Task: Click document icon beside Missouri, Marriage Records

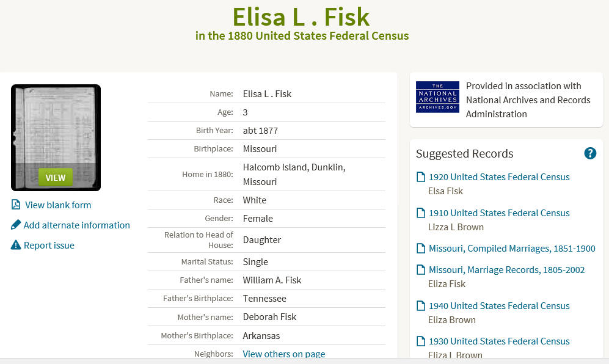Action: pos(421,269)
